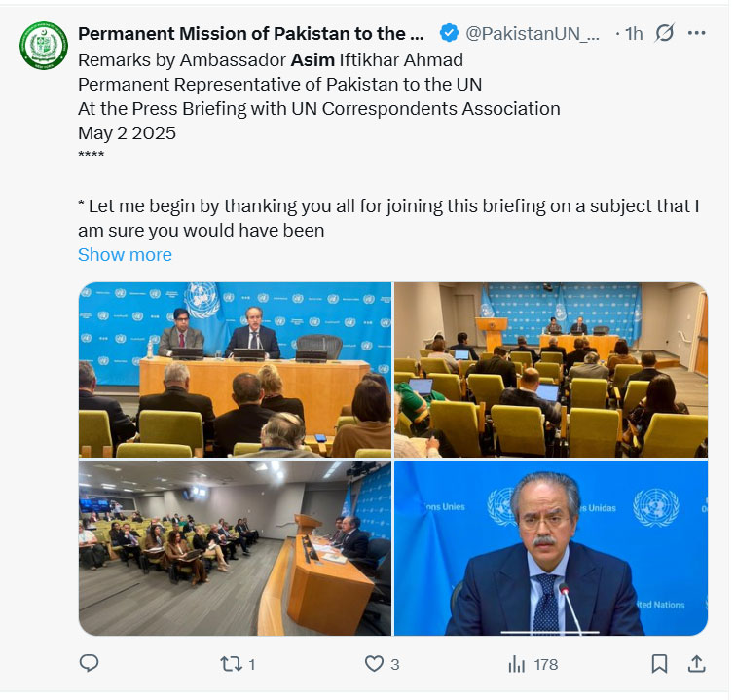Open Grok explain-this-post icon
The image size is (735, 700).
point(665,33)
